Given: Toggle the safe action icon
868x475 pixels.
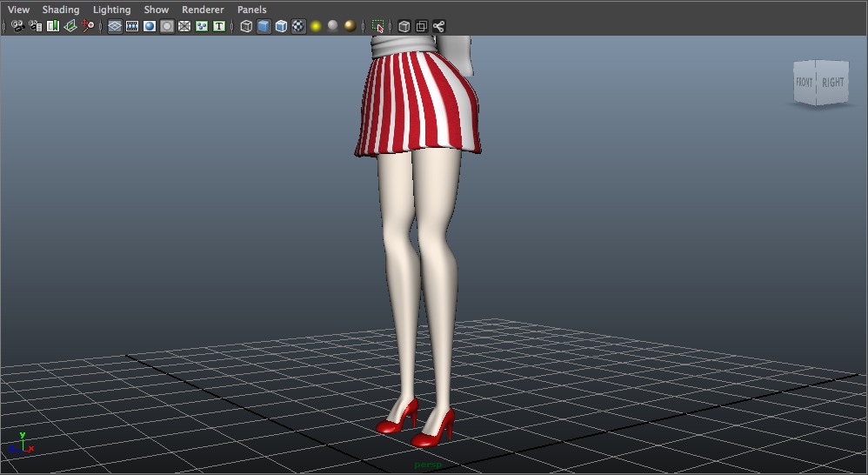Looking at the screenshot, I should (x=202, y=26).
